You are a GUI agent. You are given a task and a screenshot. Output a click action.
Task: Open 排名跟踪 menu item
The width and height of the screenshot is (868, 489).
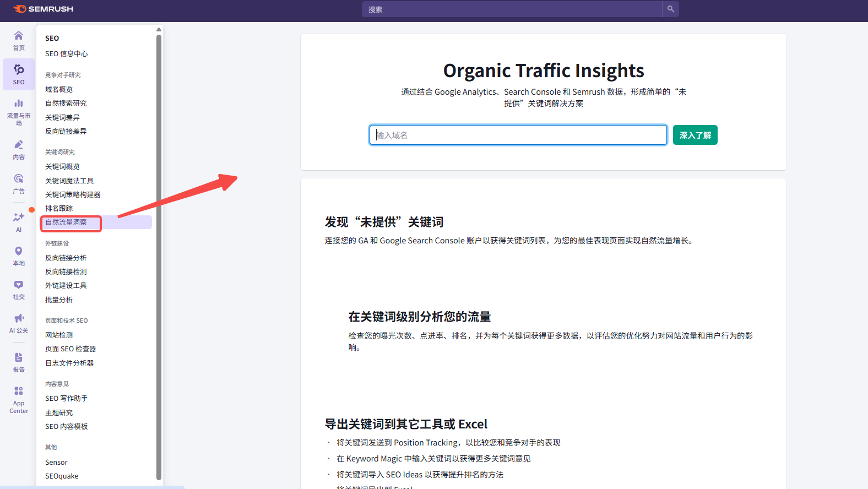(x=59, y=208)
